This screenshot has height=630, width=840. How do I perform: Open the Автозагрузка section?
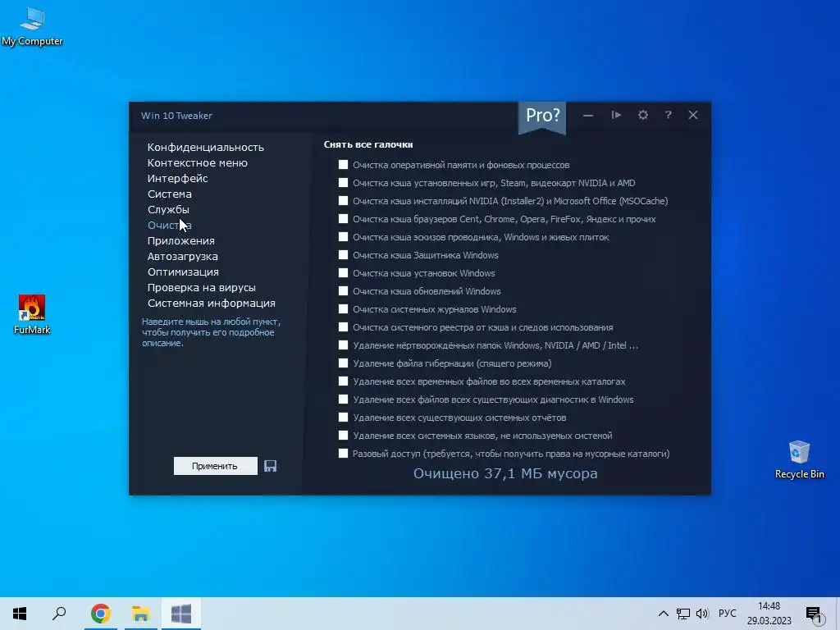coord(183,256)
